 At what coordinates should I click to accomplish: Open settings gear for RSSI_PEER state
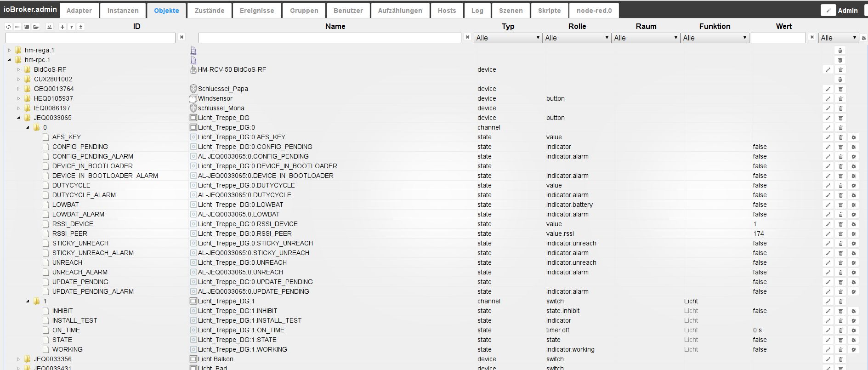[x=854, y=234]
